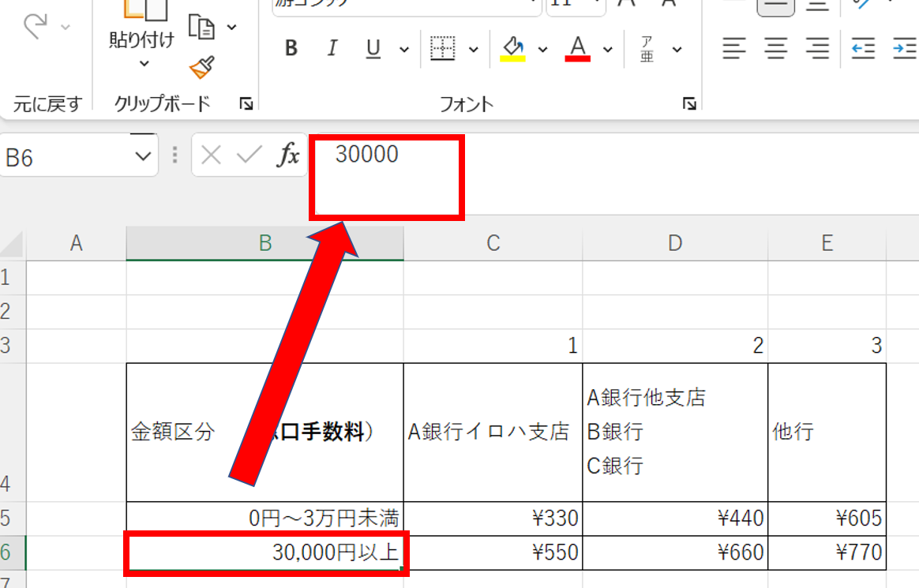
Task: Click the formula bar Cancel X icon
Action: (211, 155)
